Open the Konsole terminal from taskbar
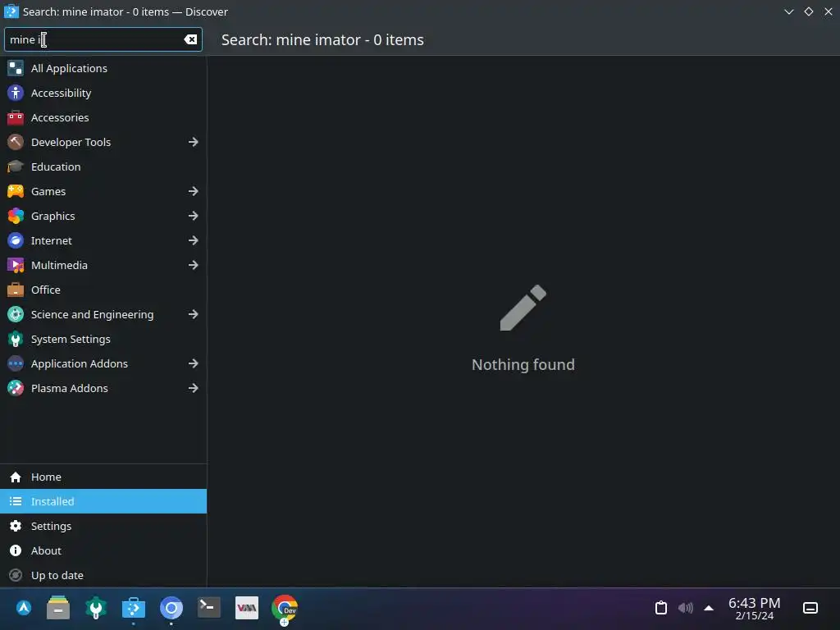The image size is (840, 630). click(x=209, y=608)
